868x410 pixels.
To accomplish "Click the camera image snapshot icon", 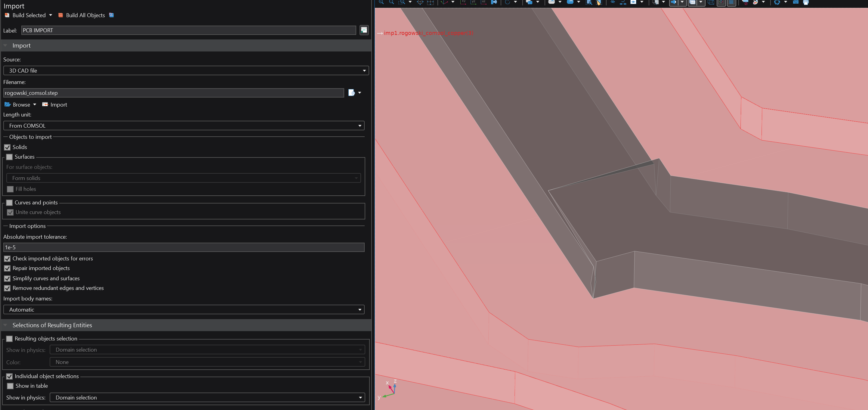I will [795, 2].
